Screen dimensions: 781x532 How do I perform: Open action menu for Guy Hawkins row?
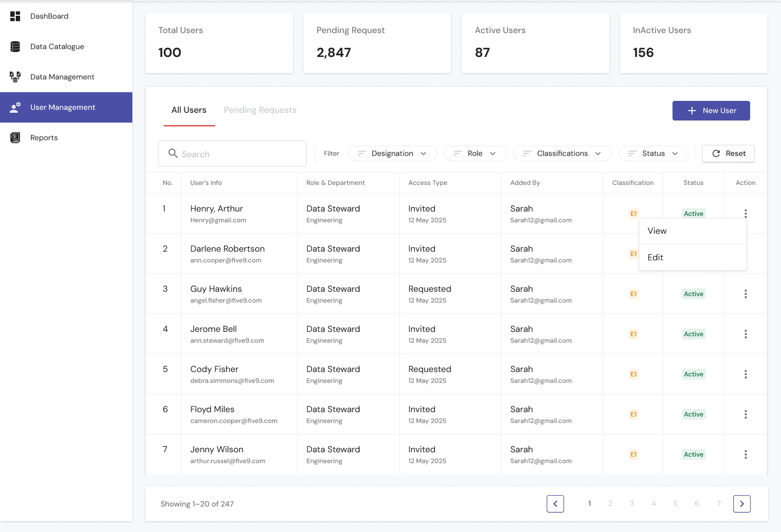click(x=745, y=294)
